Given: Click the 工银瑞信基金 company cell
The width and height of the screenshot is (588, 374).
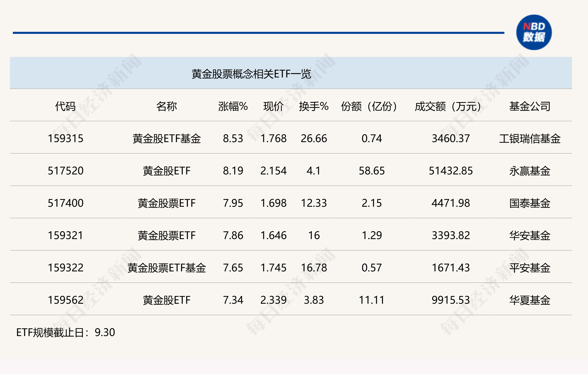Looking at the screenshot, I should 530,139.
